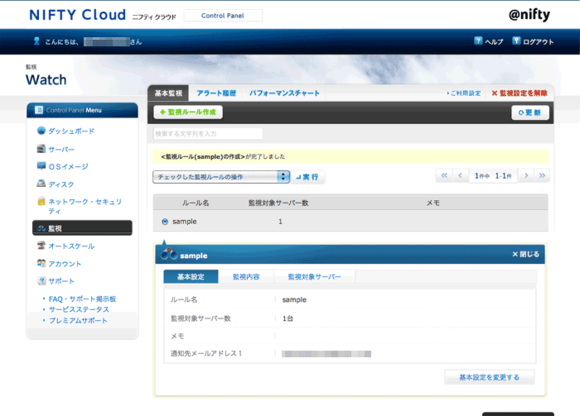Open ご利用設定 link
Image resolution: width=580 pixels, height=416 pixels.
pyautogui.click(x=464, y=93)
